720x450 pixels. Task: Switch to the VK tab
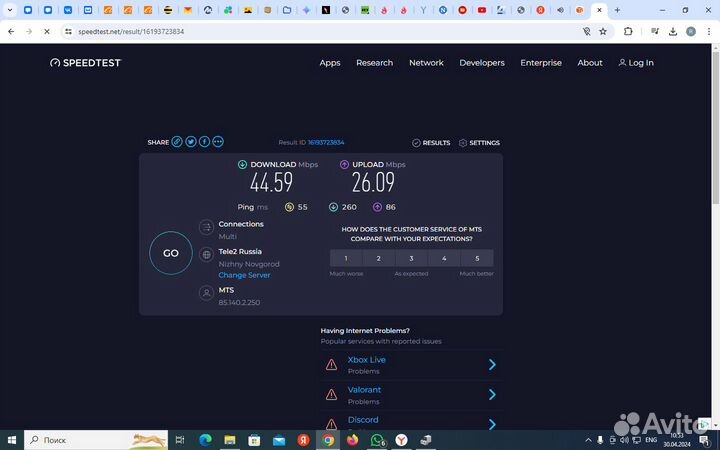[68, 10]
